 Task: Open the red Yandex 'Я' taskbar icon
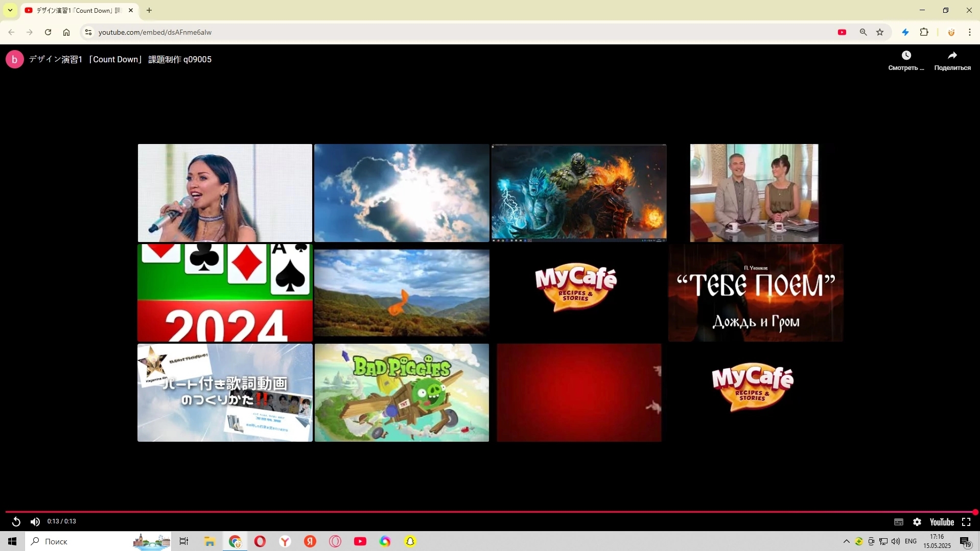(310, 541)
